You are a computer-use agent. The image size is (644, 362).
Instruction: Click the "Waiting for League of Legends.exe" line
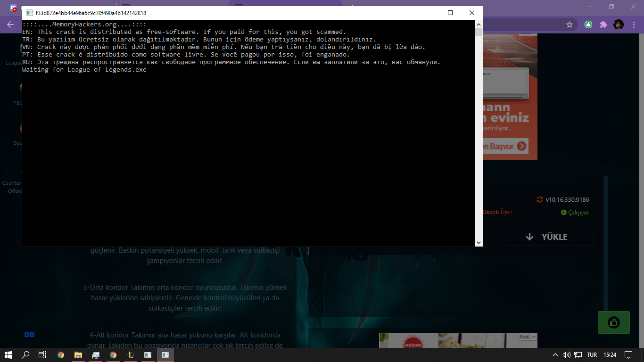pyautogui.click(x=84, y=70)
